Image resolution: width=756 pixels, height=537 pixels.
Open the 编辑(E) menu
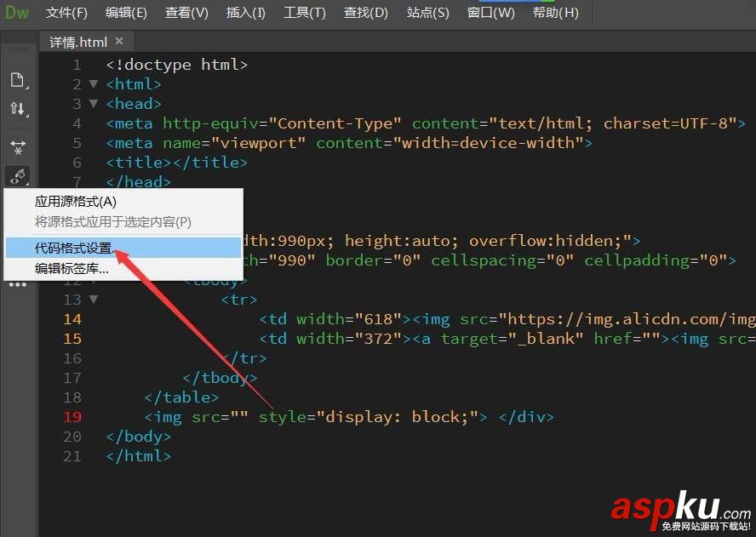[126, 13]
